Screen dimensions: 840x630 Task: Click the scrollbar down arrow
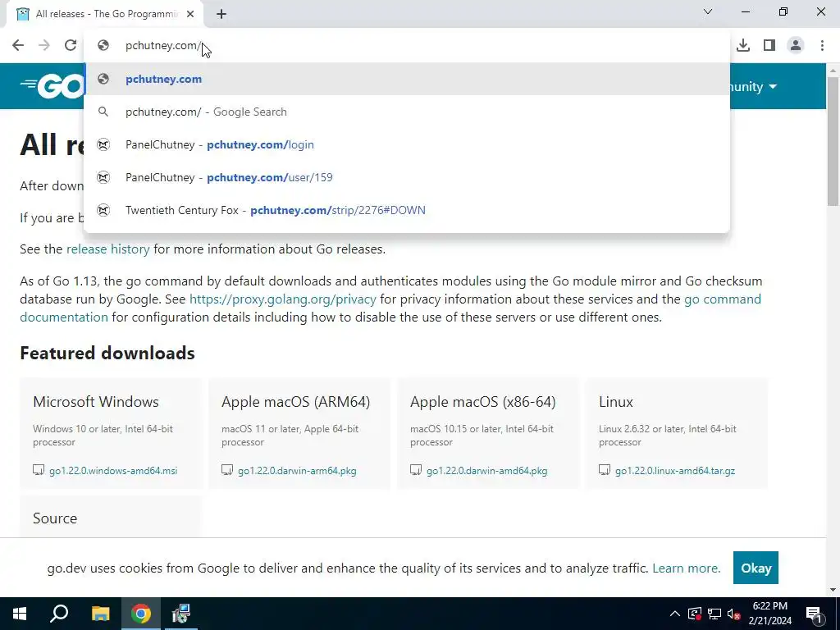(x=833, y=590)
